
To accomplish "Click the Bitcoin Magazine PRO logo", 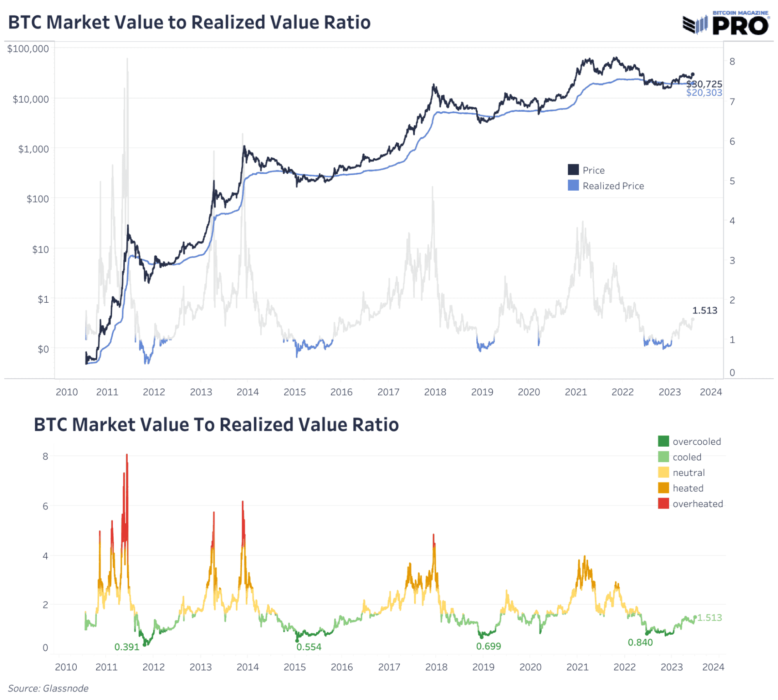I will 726,23.
